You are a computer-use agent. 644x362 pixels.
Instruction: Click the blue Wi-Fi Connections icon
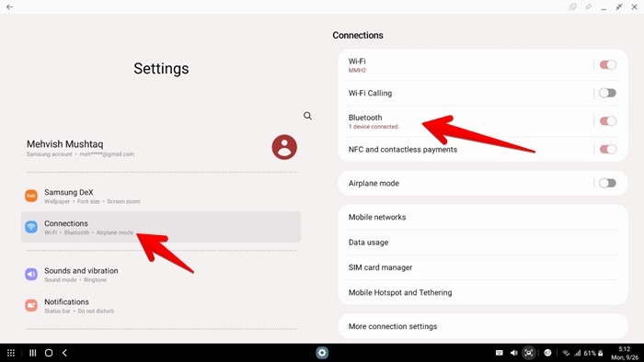tap(31, 227)
